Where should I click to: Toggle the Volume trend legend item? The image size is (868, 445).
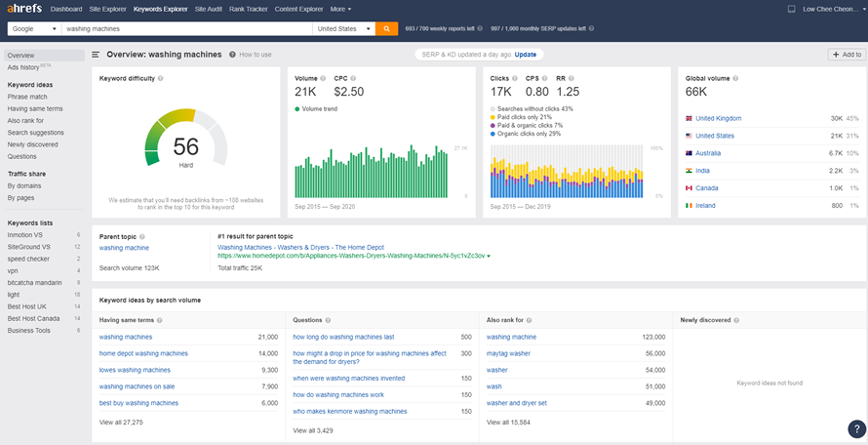(321, 108)
